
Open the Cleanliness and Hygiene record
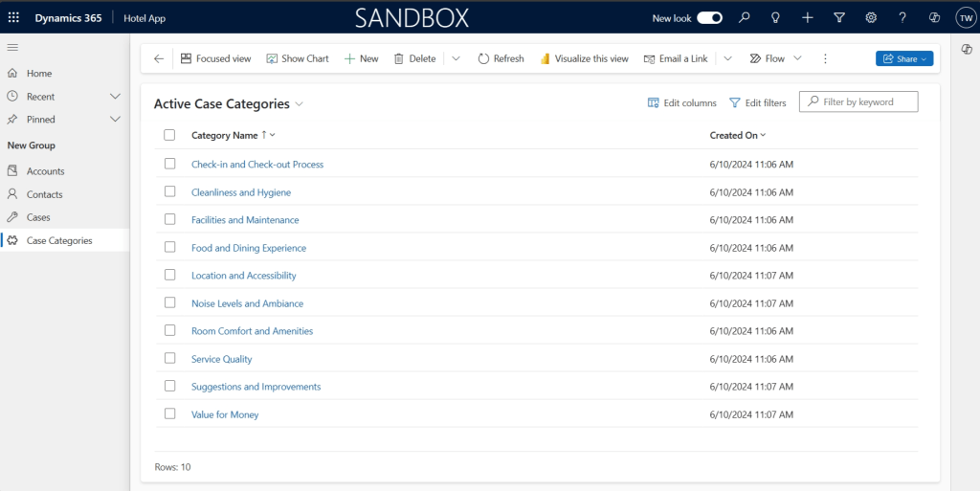[x=241, y=192]
